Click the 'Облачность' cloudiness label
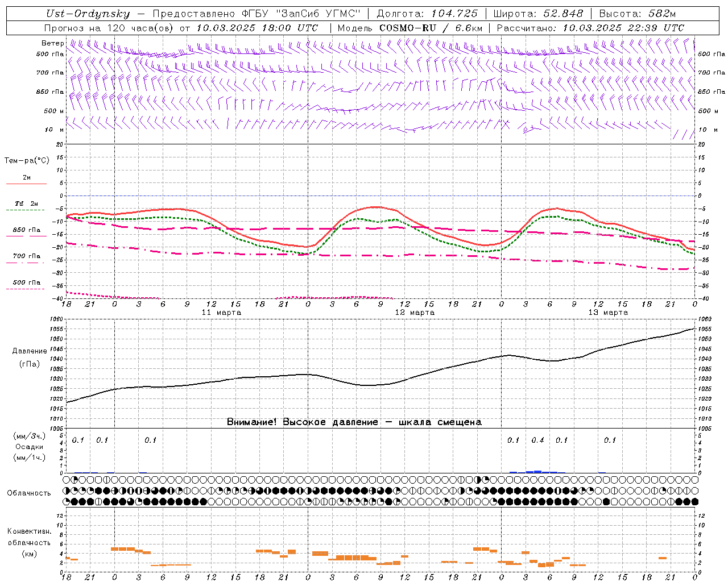The width and height of the screenshot is (728, 582). (29, 493)
